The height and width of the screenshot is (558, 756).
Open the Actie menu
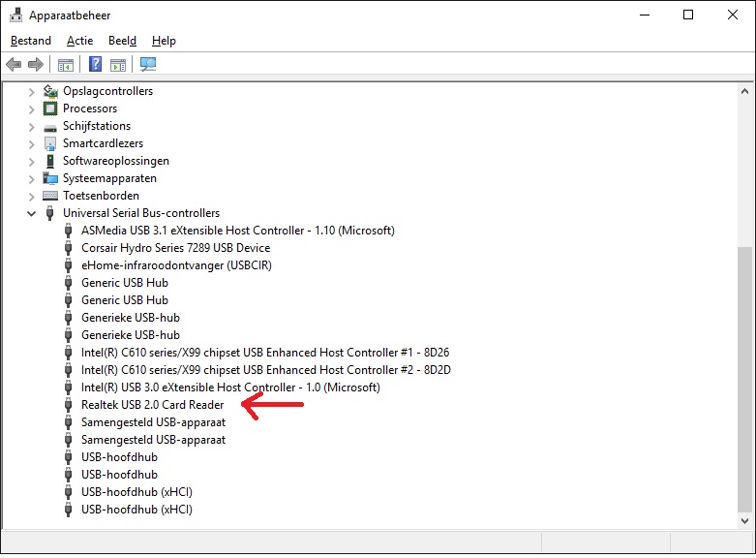pyautogui.click(x=80, y=41)
